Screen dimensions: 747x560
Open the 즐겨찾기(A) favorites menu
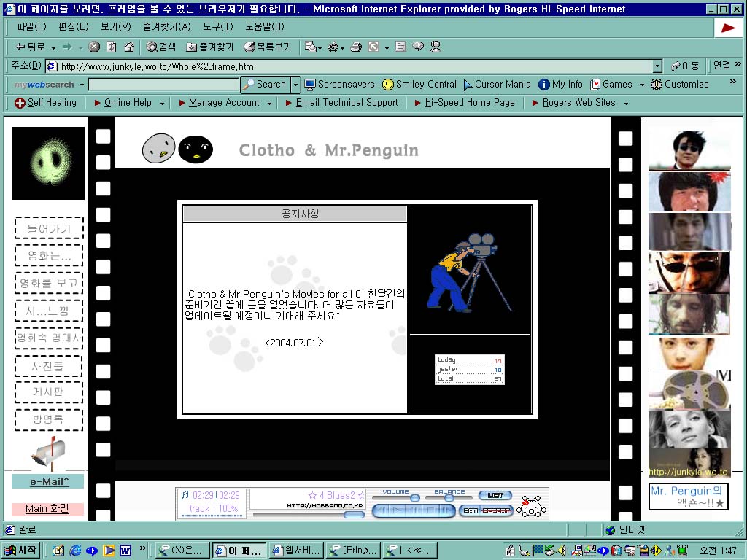[x=166, y=27]
